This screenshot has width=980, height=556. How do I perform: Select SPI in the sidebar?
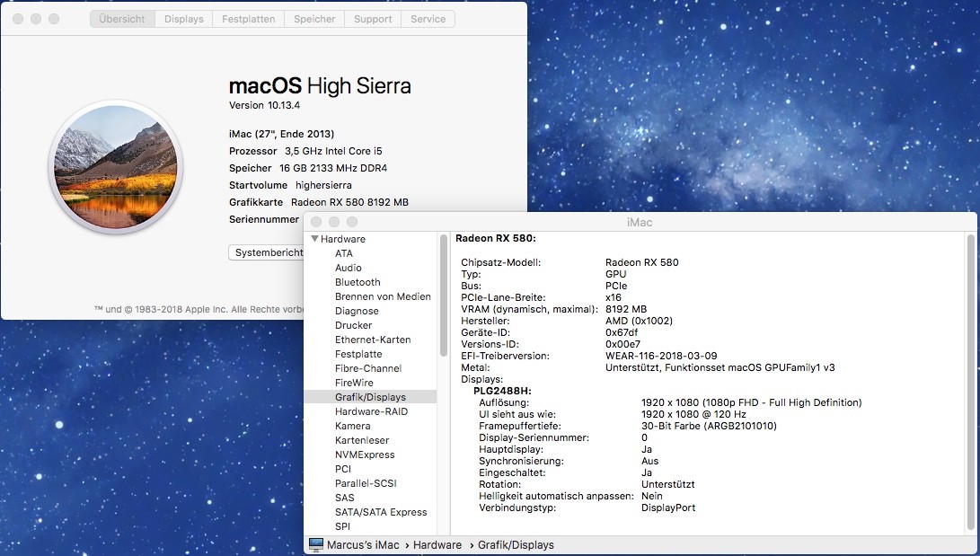click(x=342, y=526)
